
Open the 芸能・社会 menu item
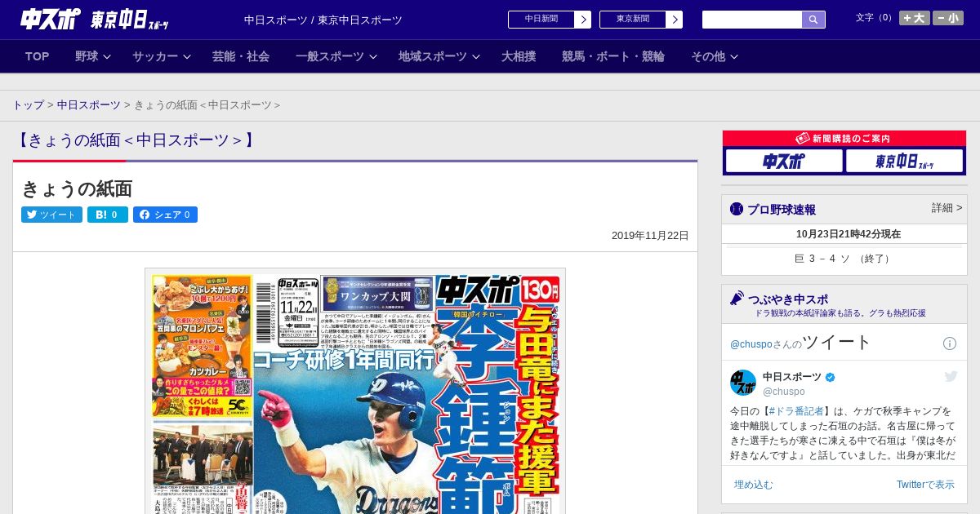pyautogui.click(x=241, y=56)
